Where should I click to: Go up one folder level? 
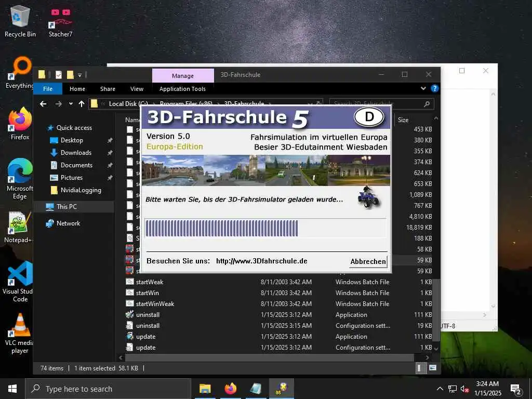[x=82, y=104]
